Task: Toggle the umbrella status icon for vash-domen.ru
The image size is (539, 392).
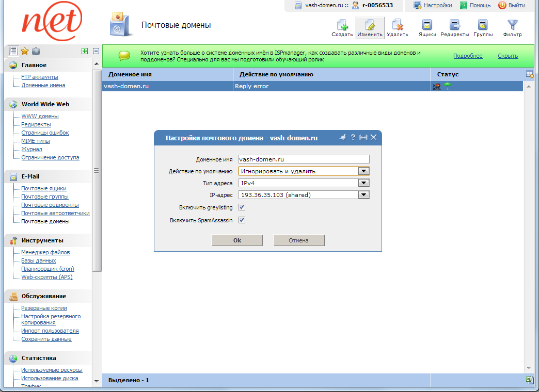Action: 447,86
